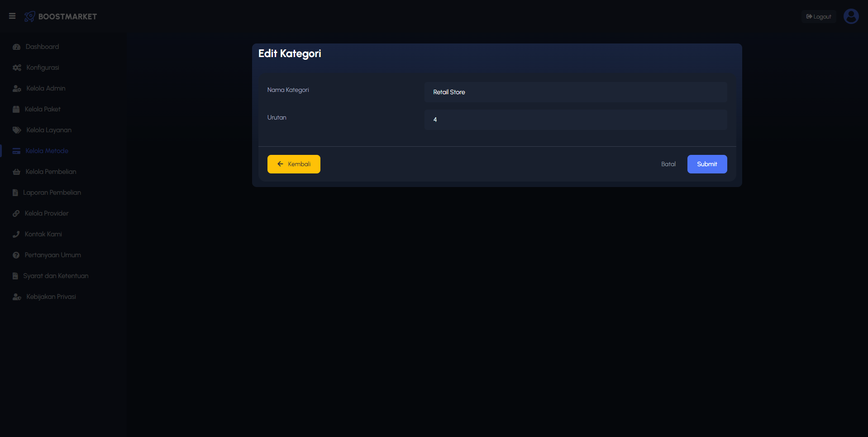Select Kelola Layanan menu entry
This screenshot has width=868, height=437.
pyautogui.click(x=49, y=130)
